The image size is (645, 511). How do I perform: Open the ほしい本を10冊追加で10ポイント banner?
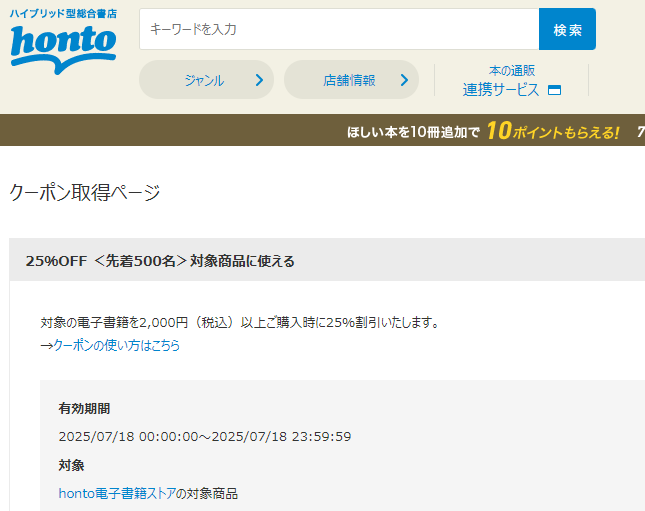[x=483, y=131]
